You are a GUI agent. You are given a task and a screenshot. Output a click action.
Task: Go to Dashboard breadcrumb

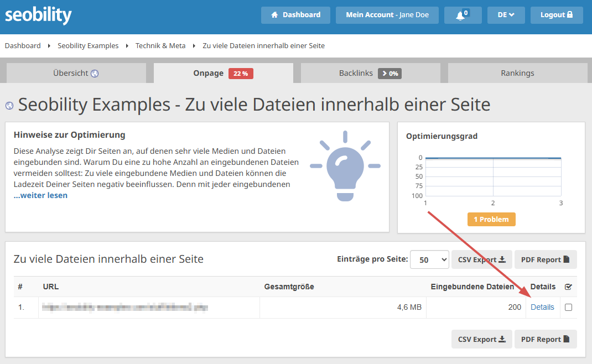[23, 46]
